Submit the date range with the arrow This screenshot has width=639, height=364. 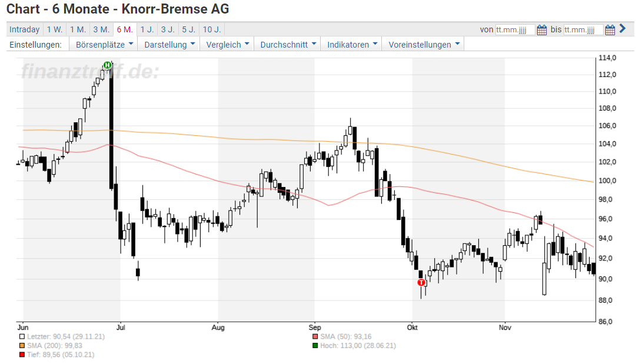(x=623, y=28)
